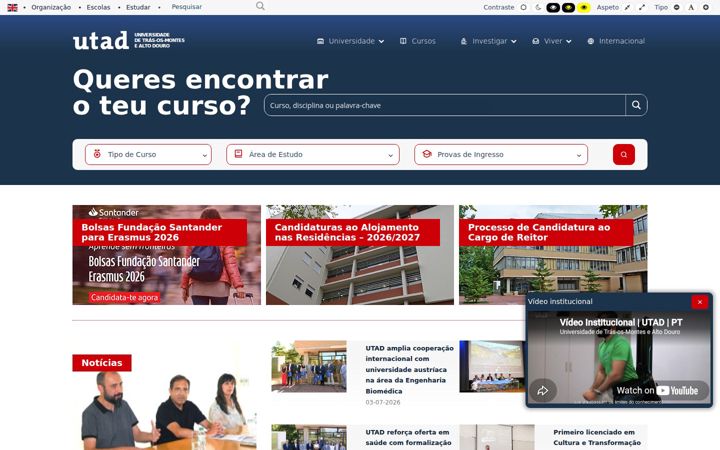
Task: Click the Investigar microscope icon
Action: coord(464,41)
